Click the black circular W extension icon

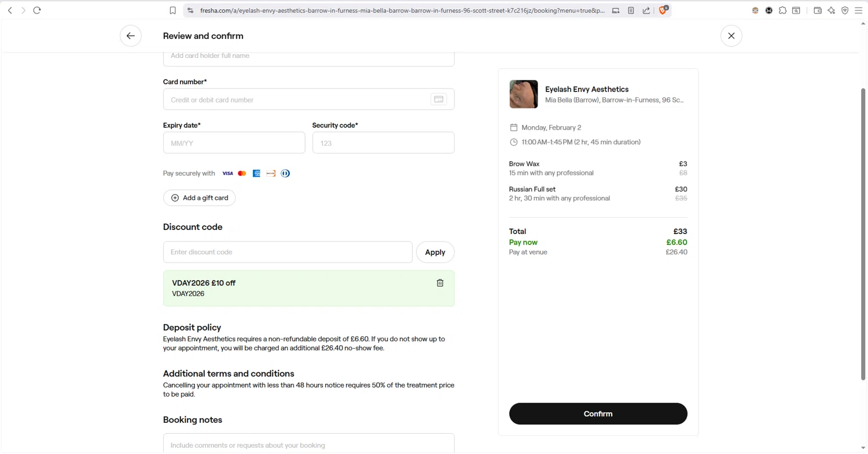(769, 10)
